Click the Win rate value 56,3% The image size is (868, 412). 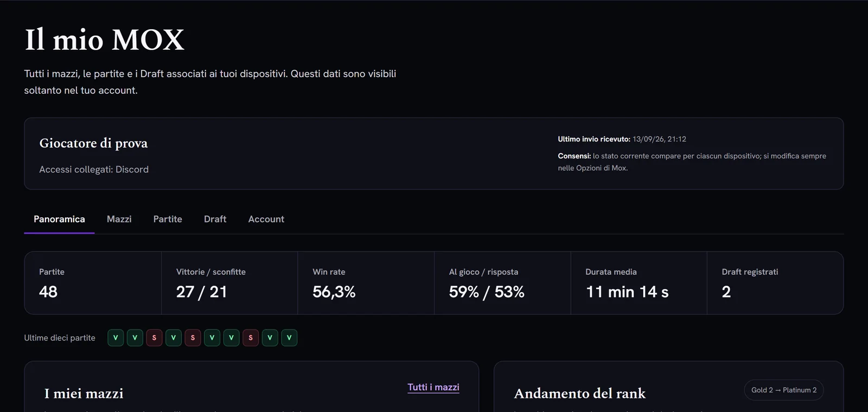(x=334, y=292)
